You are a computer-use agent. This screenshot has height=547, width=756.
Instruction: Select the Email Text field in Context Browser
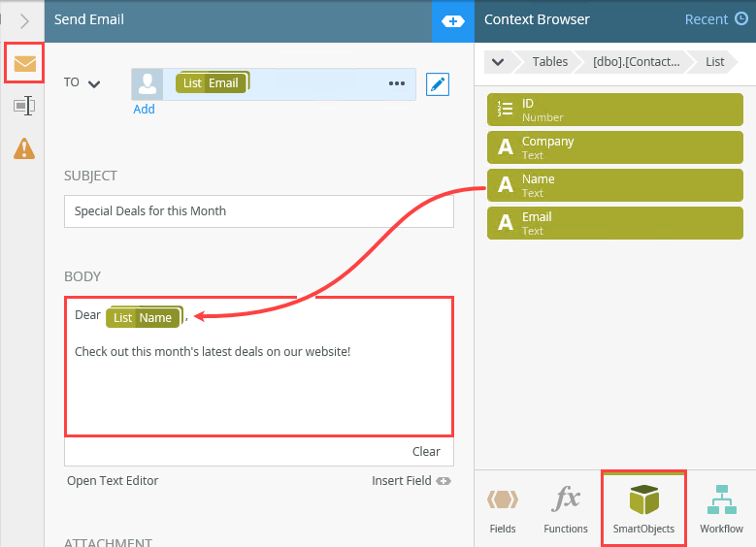[x=614, y=223]
